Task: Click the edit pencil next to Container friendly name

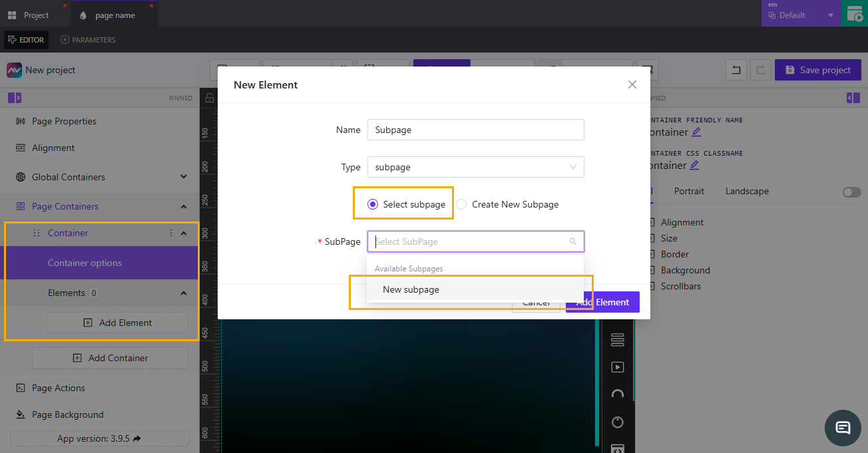Action: click(696, 132)
